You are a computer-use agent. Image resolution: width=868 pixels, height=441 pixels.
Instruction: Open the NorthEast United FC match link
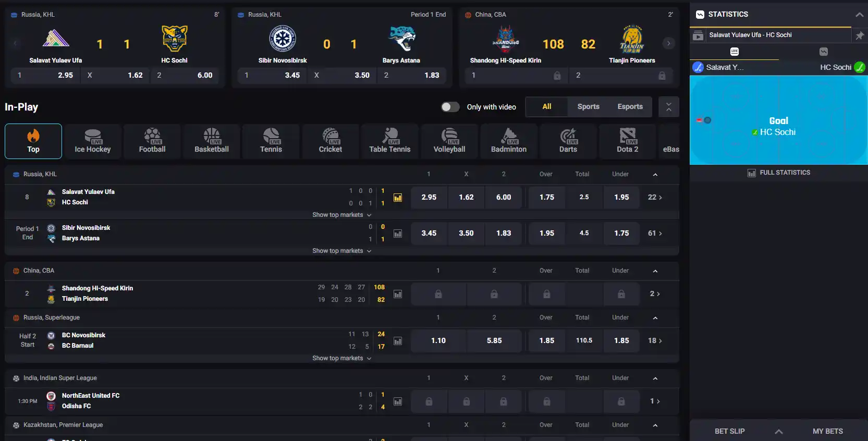pos(91,396)
